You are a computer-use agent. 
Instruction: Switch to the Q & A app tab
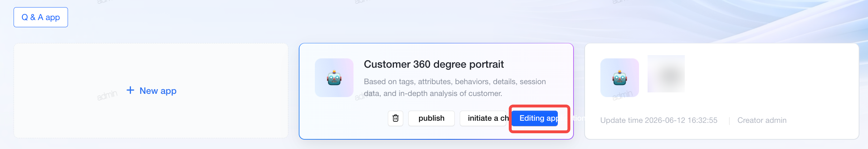click(41, 17)
